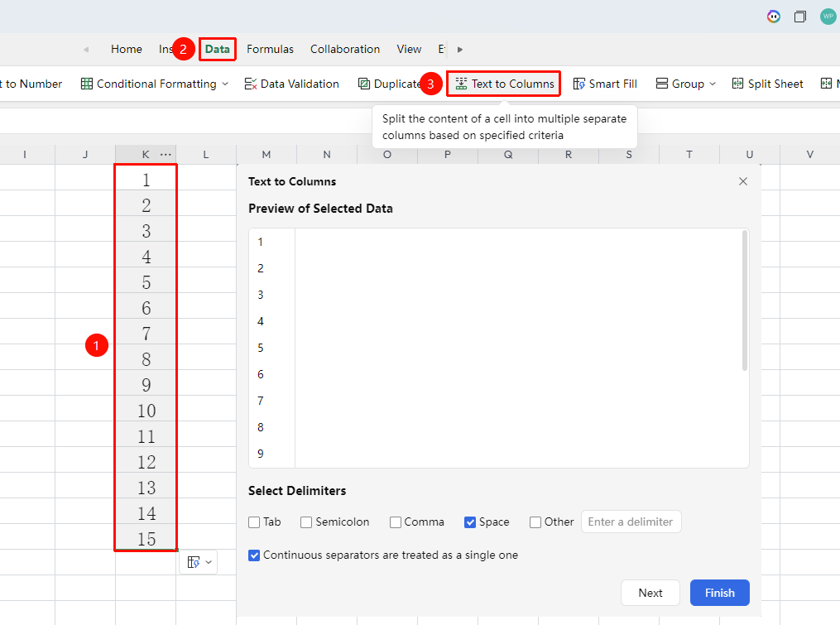Click the Next button

pyautogui.click(x=650, y=593)
